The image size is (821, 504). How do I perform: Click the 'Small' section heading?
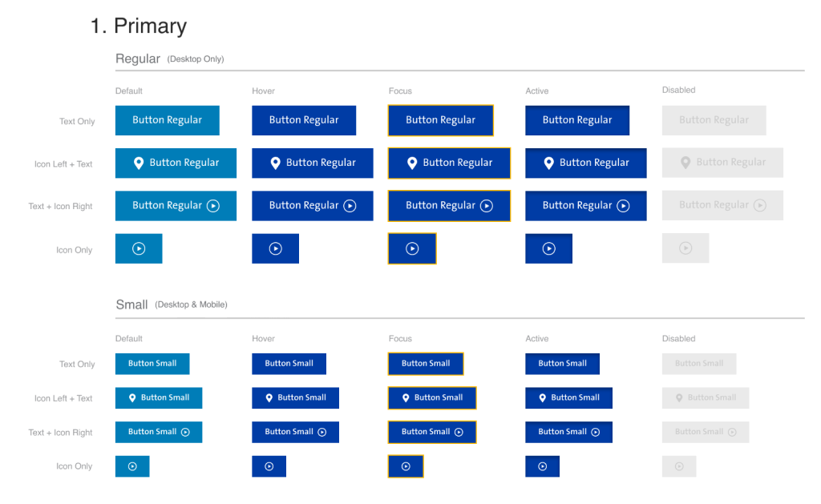[x=131, y=304]
